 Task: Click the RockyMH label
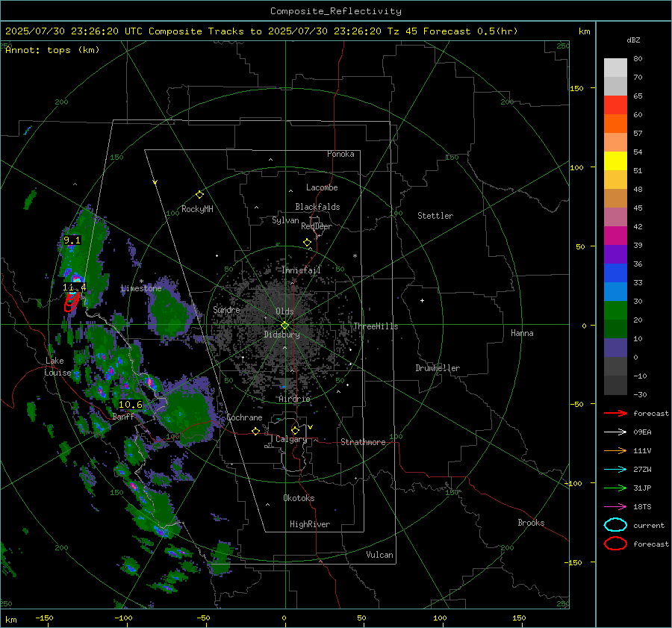pos(197,209)
